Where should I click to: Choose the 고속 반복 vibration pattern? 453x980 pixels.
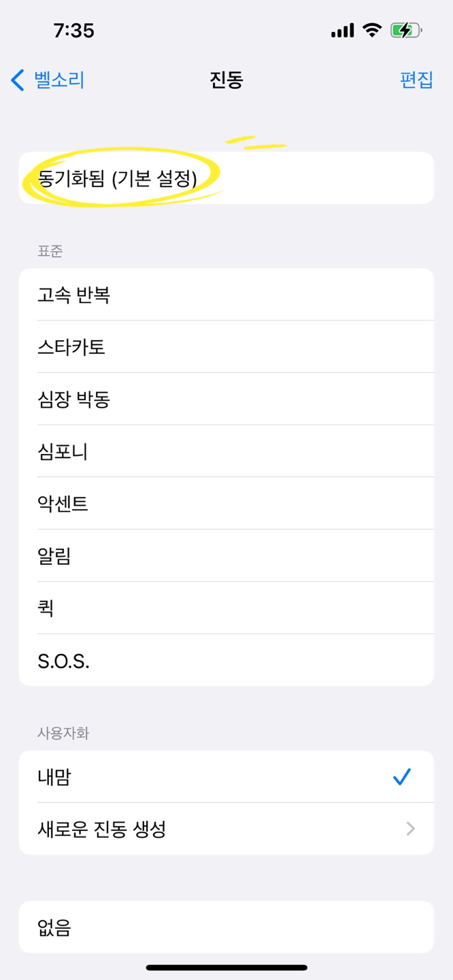(227, 295)
